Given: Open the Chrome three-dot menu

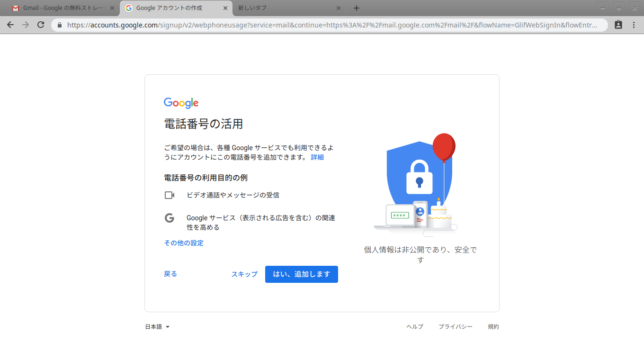Looking at the screenshot, I should click(x=634, y=25).
